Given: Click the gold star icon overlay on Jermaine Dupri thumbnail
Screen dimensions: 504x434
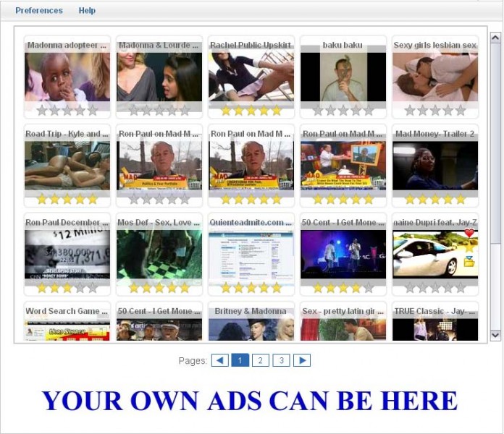Looking at the screenshot, I should pos(469,247).
